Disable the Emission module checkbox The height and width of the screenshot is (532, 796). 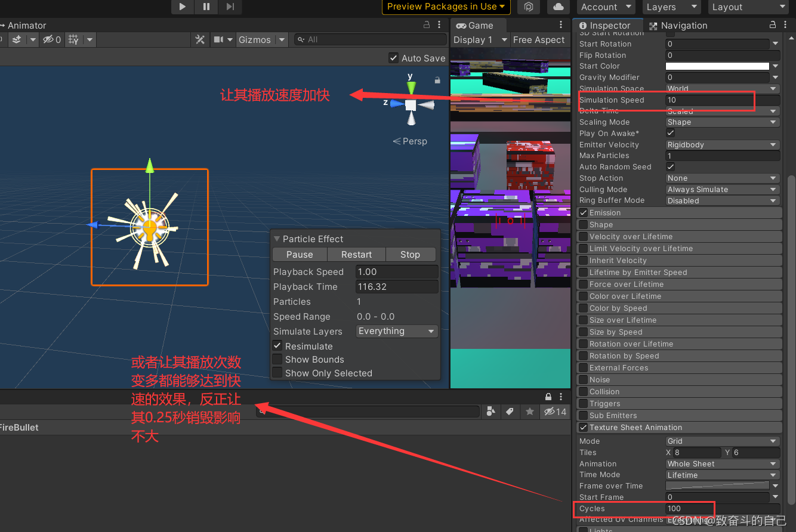[584, 213]
